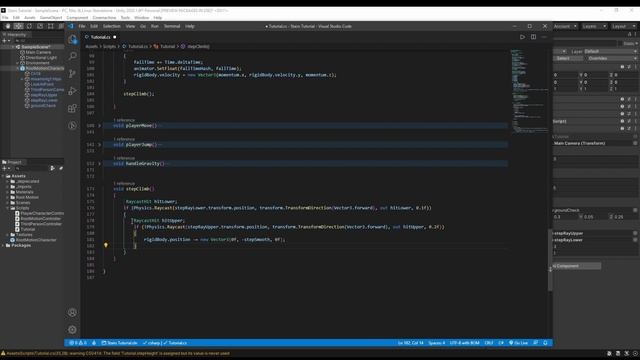This screenshot has height=360, width=640.
Task: Open the Unity Layers dropdown
Action: pyautogui.click(x=593, y=26)
